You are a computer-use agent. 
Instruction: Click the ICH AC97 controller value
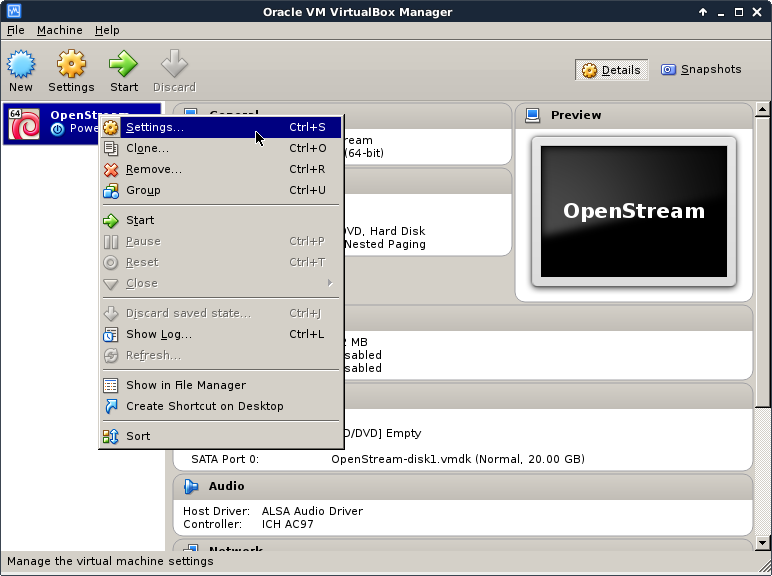(288, 524)
